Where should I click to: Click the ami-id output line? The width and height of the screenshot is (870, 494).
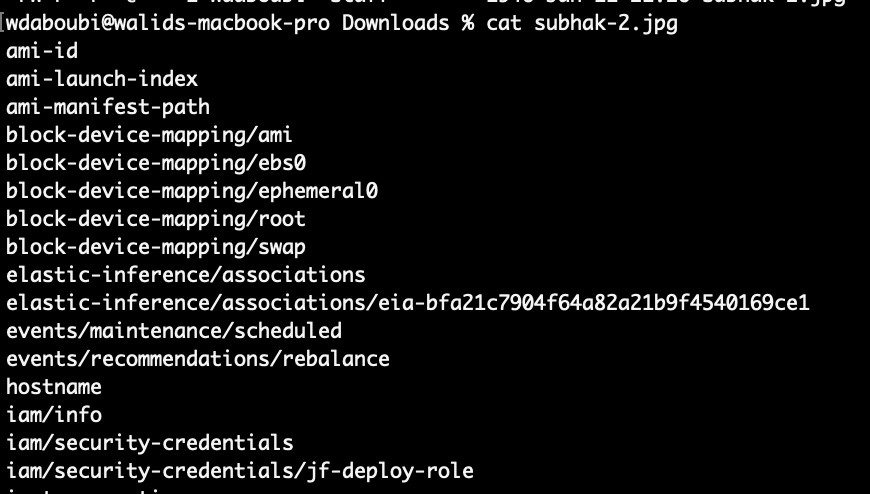[42, 50]
